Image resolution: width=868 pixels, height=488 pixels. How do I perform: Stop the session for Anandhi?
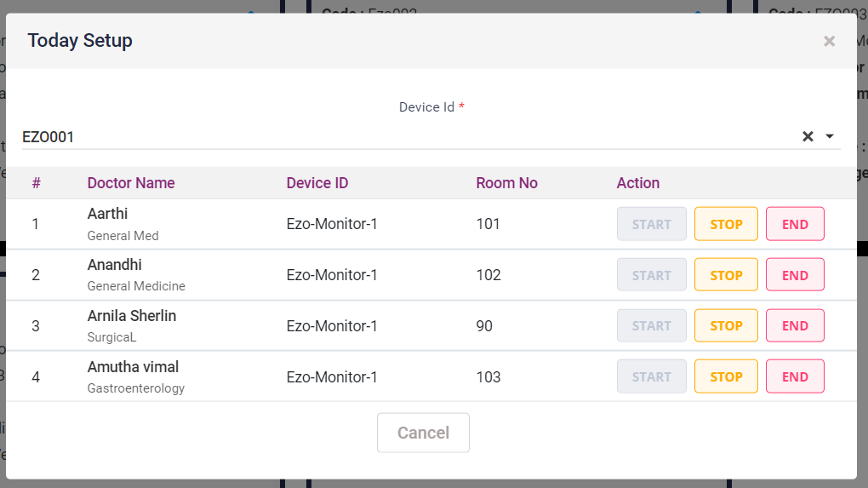(726, 275)
